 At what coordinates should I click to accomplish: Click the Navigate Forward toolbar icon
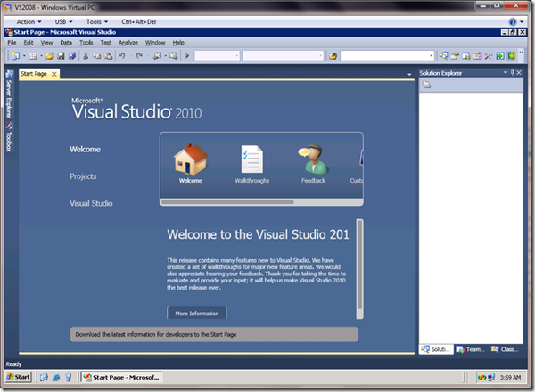click(x=173, y=55)
